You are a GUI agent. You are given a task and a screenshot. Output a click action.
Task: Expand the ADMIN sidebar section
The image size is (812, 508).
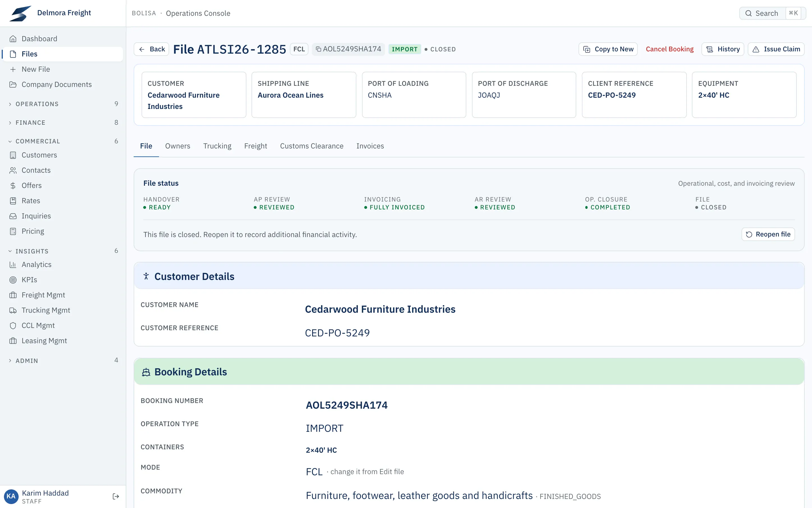(x=63, y=361)
